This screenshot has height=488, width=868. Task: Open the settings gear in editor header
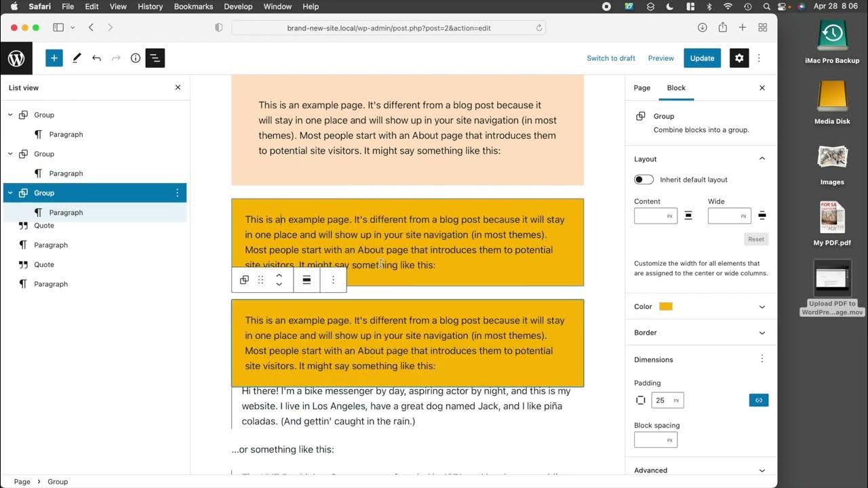click(x=739, y=58)
